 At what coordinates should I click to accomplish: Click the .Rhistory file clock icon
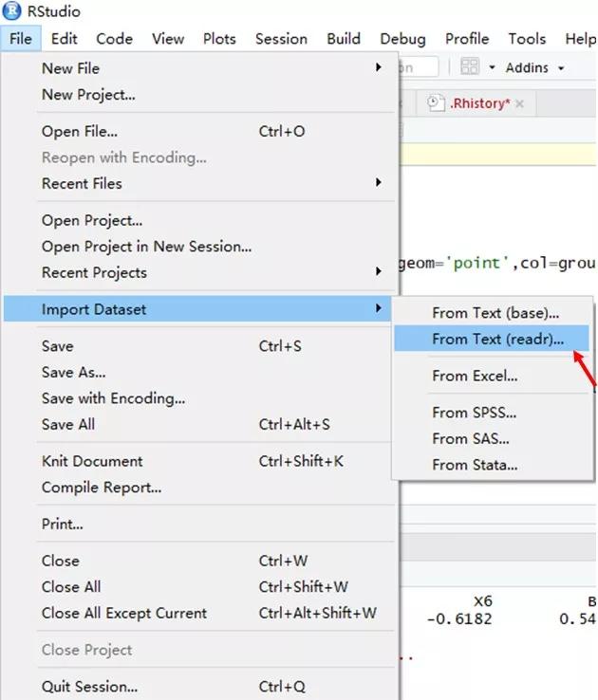pos(436,103)
